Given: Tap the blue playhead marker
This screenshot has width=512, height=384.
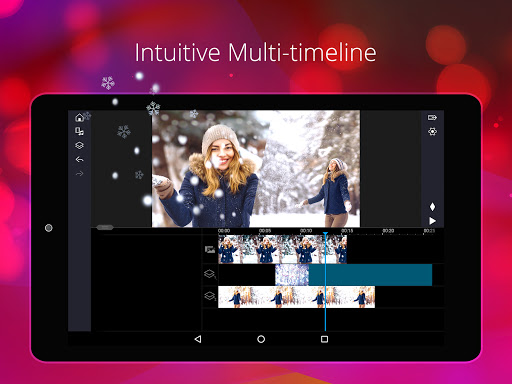Looking at the screenshot, I should click(325, 234).
